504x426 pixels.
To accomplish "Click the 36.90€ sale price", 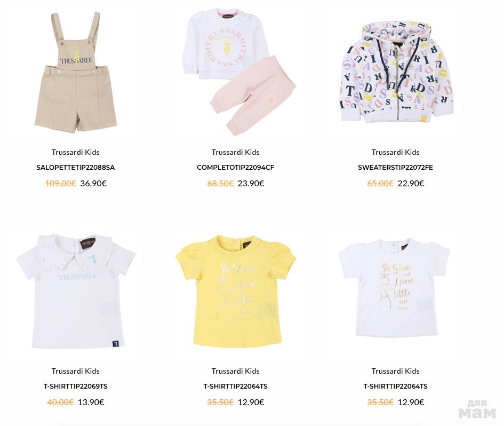I will (x=93, y=184).
